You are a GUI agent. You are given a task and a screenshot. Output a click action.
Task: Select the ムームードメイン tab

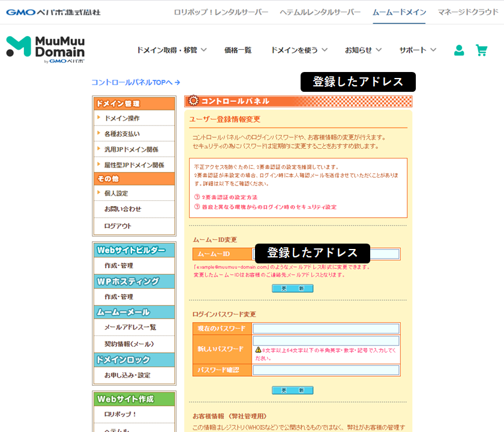tap(399, 12)
